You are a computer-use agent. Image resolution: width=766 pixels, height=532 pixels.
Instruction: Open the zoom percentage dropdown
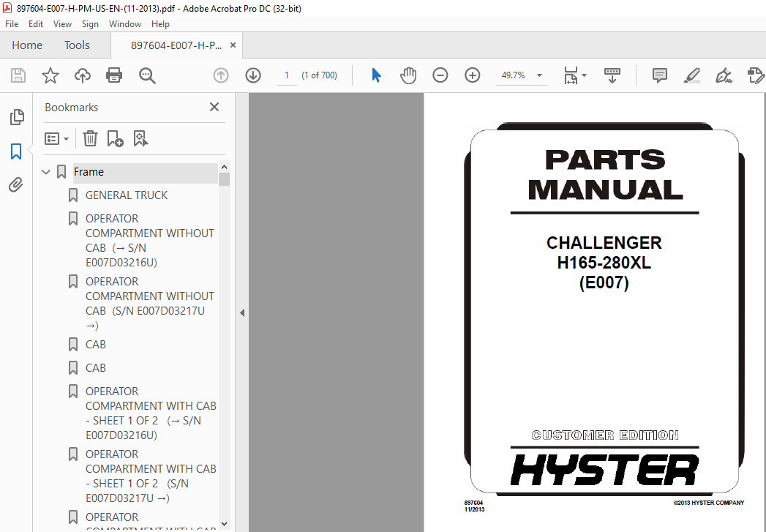click(539, 75)
